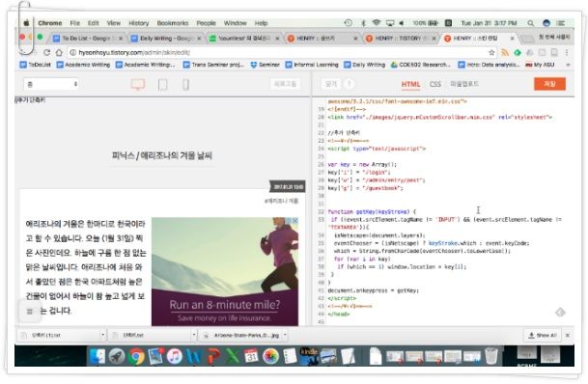
Task: Open Finder from the Dock
Action: [x=98, y=356]
